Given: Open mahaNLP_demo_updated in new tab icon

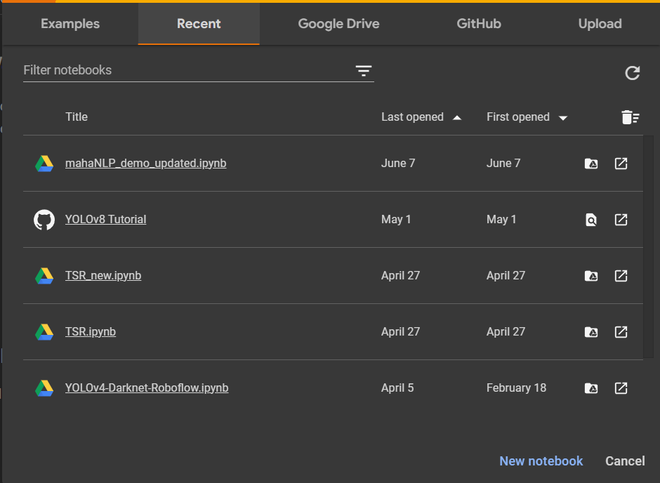Looking at the screenshot, I should point(621,163).
